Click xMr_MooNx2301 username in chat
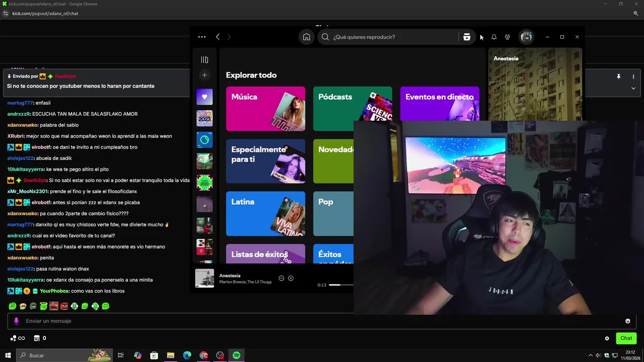The height and width of the screenshot is (362, 644). coord(27,192)
